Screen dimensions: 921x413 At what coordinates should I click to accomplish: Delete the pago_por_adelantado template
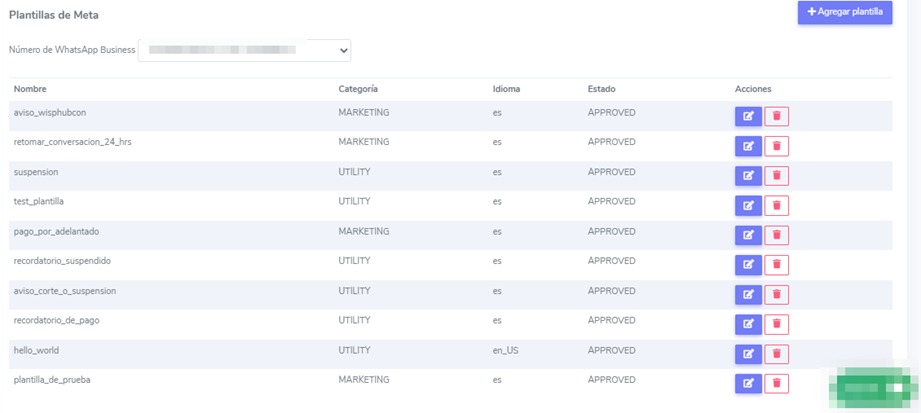click(776, 235)
